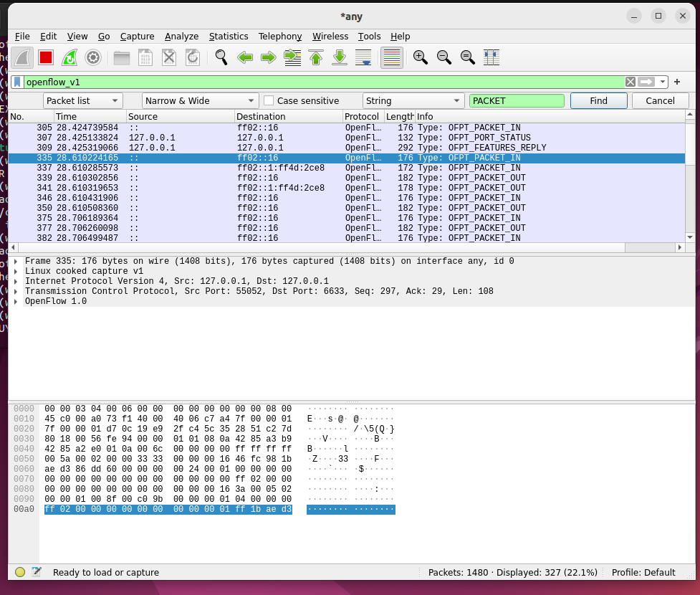Open the Tools menu
700x595 pixels.
[369, 36]
